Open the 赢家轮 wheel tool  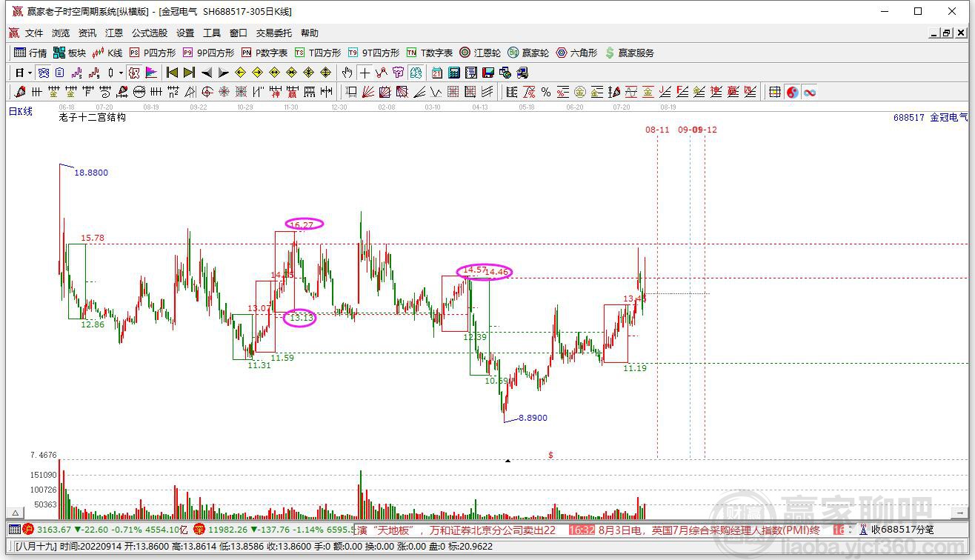tap(528, 53)
